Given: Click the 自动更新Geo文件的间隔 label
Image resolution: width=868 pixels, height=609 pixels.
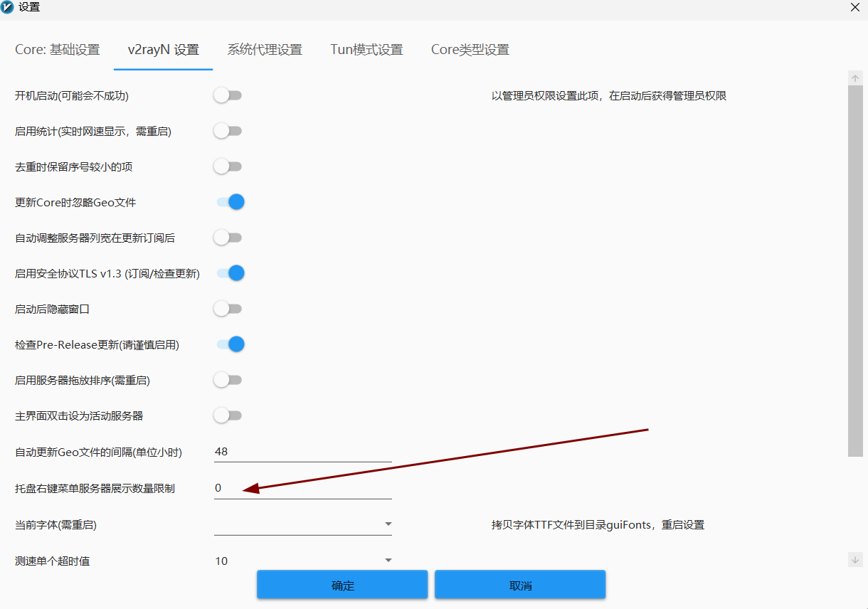Looking at the screenshot, I should tap(99, 452).
